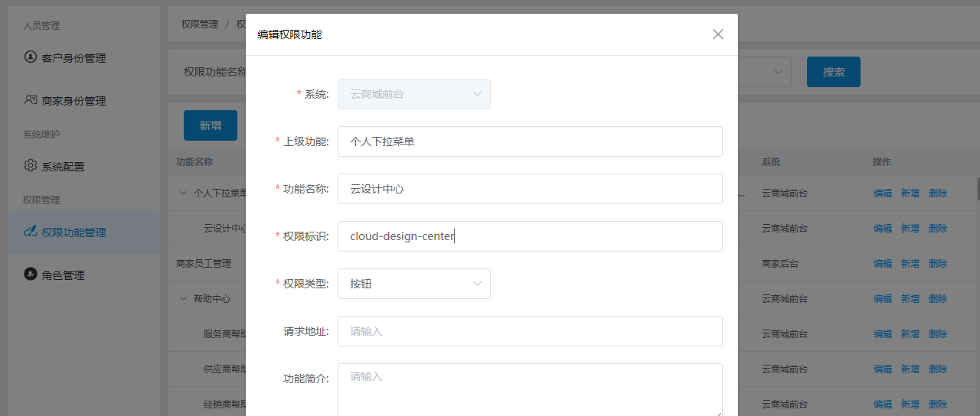This screenshot has height=416, width=980.
Task: Open 商家身份管理 menu item
Action: click(84, 101)
